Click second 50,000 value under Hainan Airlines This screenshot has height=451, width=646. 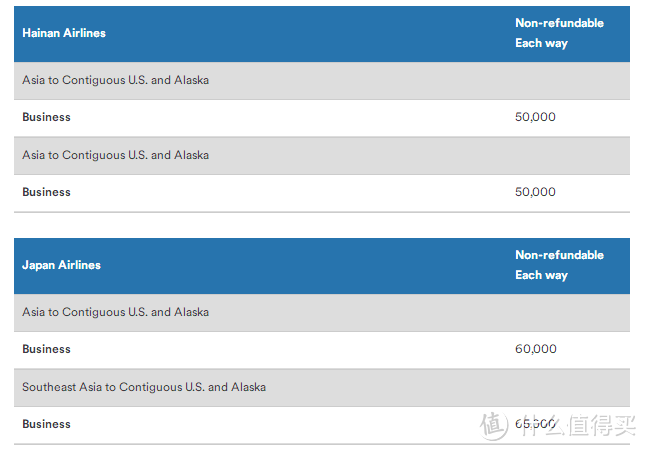(x=535, y=192)
